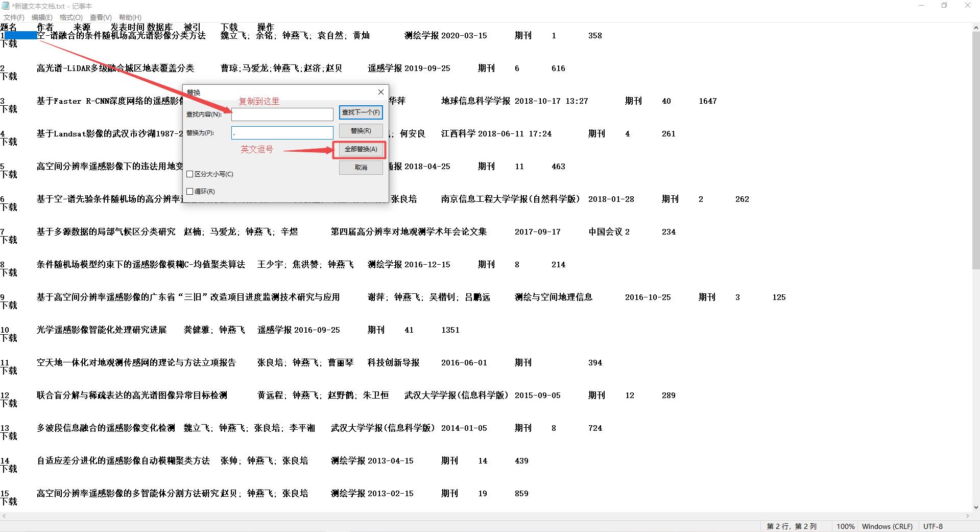Click the horizontal scroll right arrow

point(967,516)
